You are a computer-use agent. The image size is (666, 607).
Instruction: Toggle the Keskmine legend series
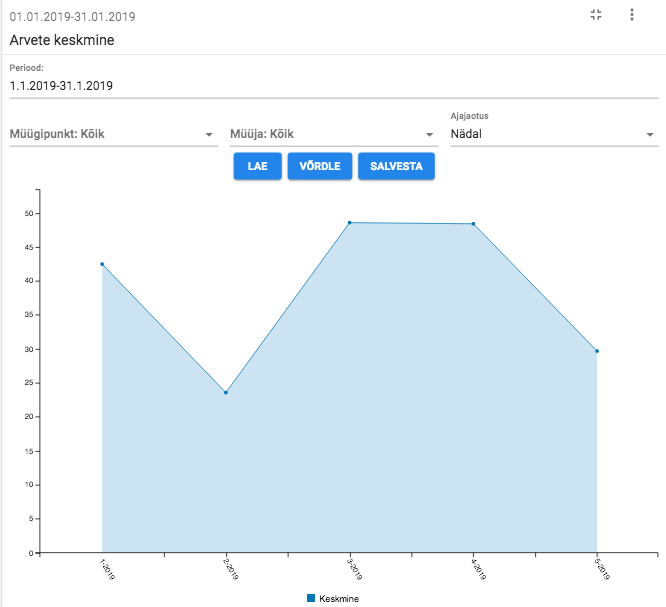coord(338,598)
